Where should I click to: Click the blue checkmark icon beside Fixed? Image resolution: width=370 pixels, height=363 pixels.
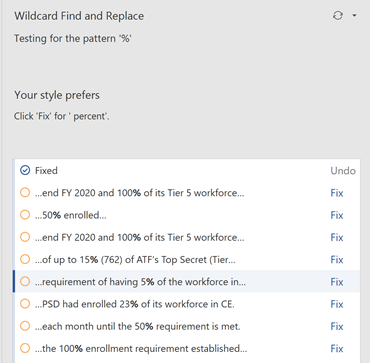point(25,170)
